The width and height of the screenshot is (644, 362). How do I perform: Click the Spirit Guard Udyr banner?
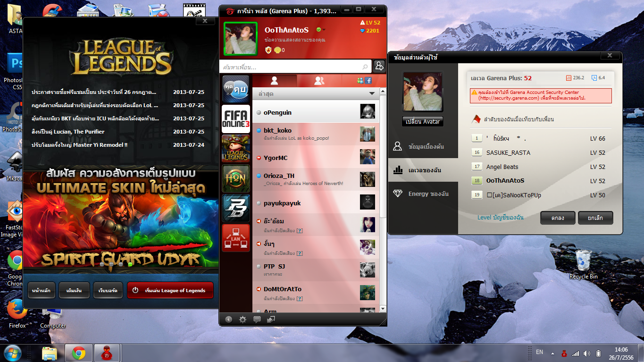click(121, 216)
